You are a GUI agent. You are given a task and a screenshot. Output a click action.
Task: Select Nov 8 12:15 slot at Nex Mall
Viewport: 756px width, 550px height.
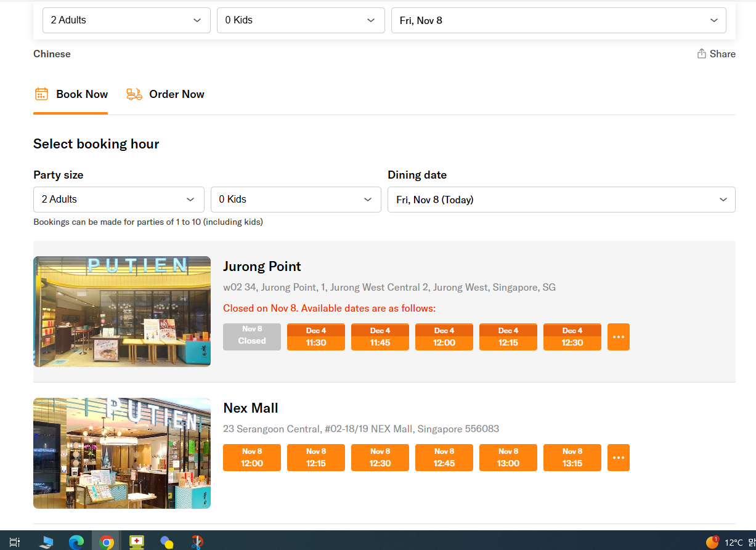click(316, 458)
